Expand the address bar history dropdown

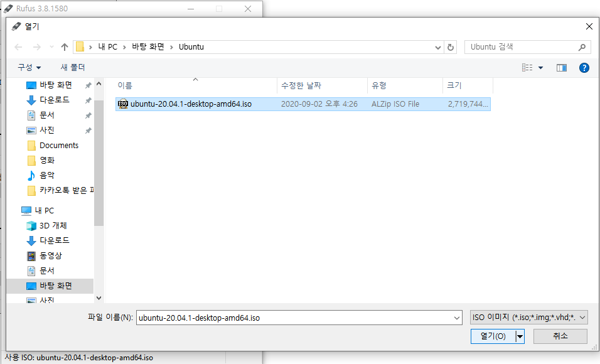(437, 48)
